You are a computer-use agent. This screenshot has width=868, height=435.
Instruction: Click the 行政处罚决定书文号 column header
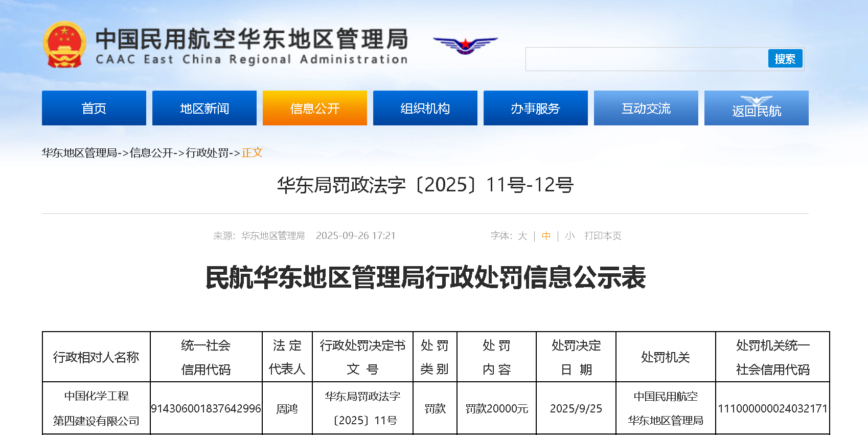(362, 357)
